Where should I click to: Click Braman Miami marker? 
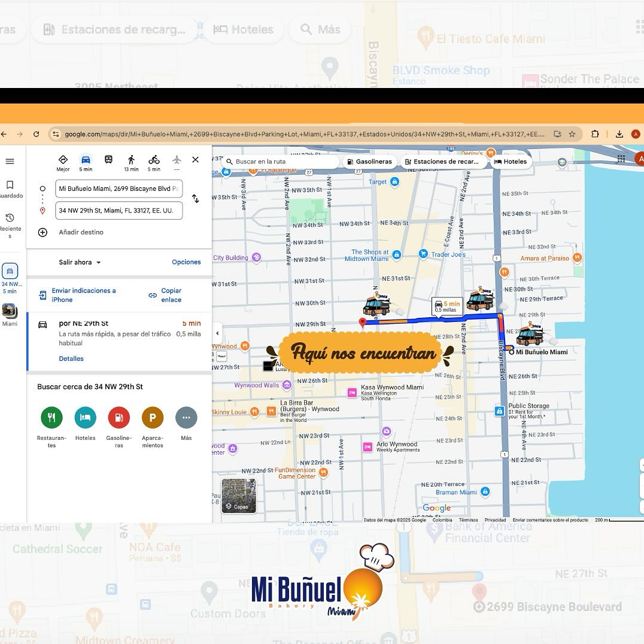tap(485, 491)
